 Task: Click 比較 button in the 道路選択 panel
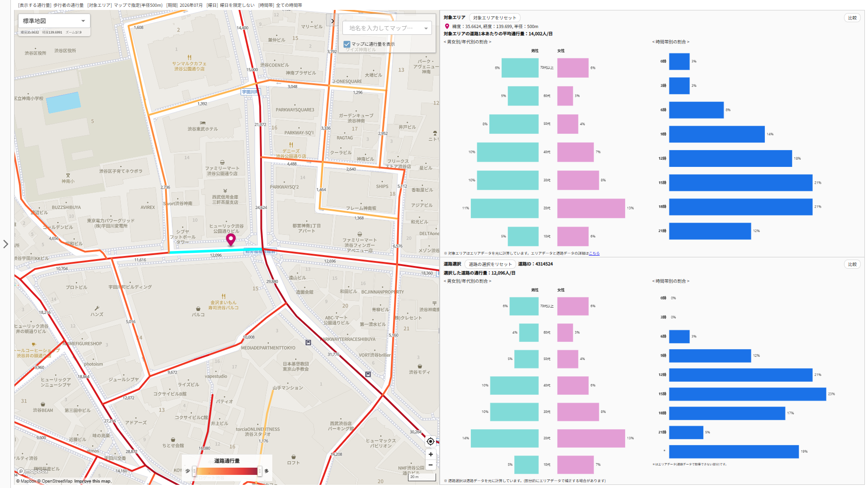pos(852,264)
